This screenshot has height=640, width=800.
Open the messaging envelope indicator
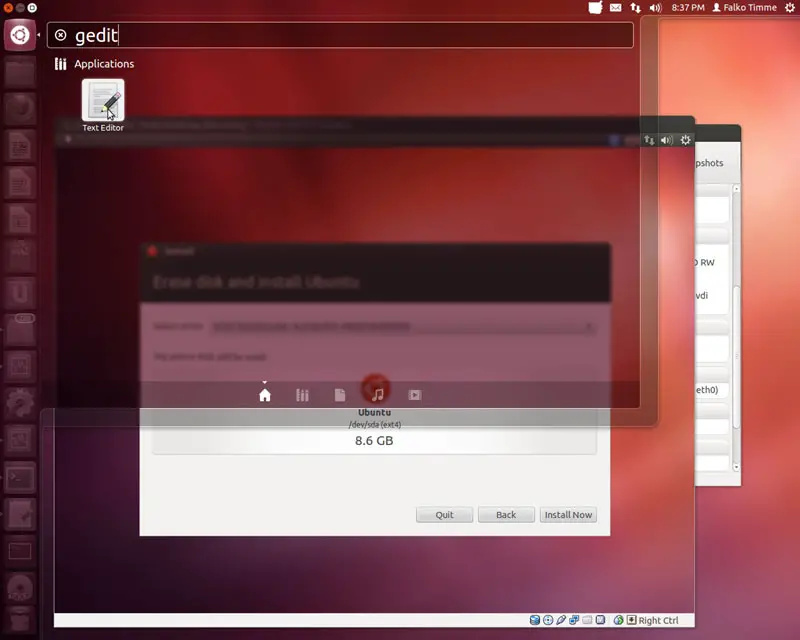click(615, 8)
